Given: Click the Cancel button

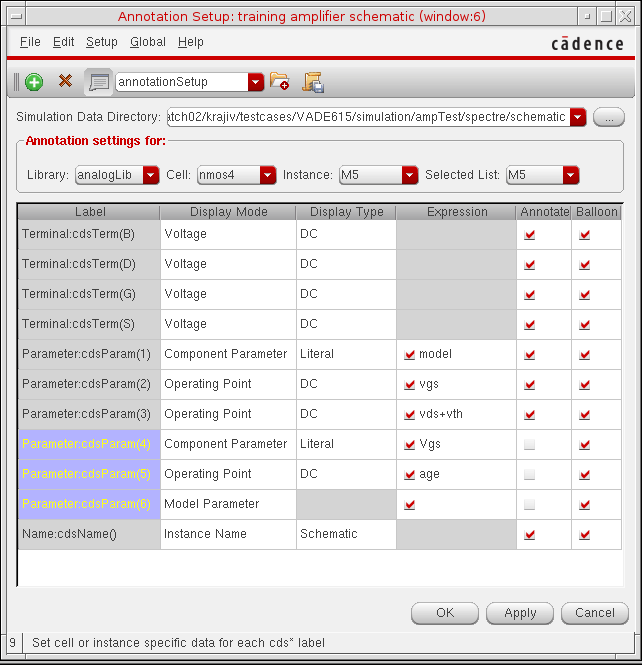Looking at the screenshot, I should click(595, 613).
